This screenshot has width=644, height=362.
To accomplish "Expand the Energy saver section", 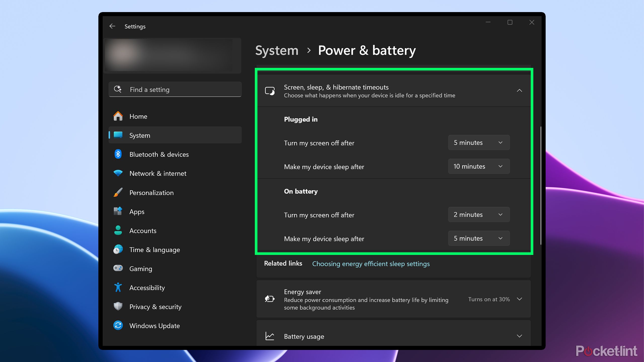I will coord(519,299).
